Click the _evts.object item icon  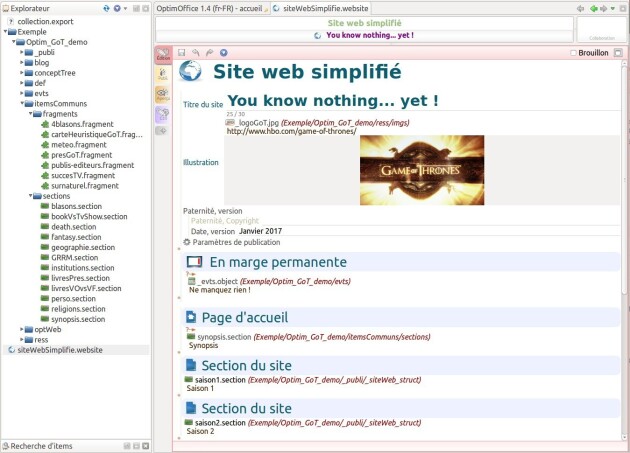(x=192, y=281)
